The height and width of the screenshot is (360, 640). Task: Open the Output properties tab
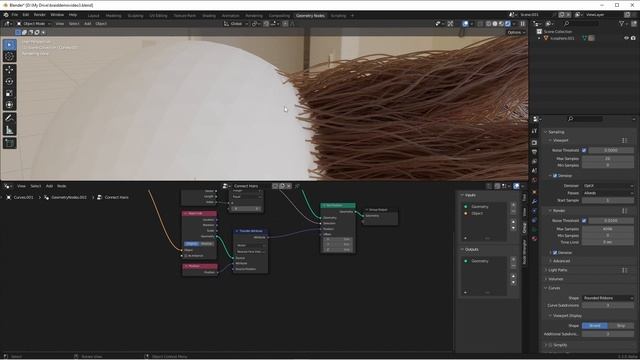tap(534, 152)
